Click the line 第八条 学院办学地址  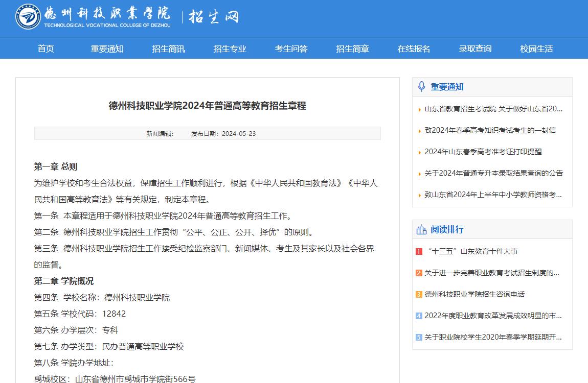point(74,363)
